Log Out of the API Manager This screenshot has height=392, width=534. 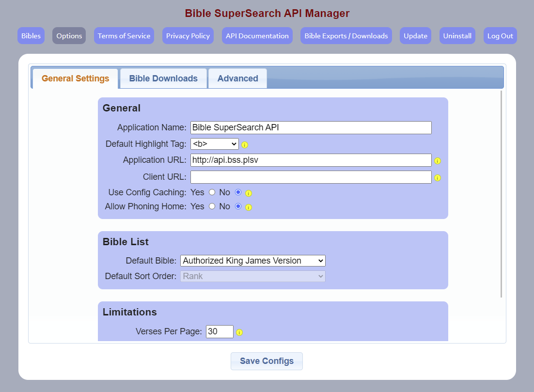click(x=500, y=36)
